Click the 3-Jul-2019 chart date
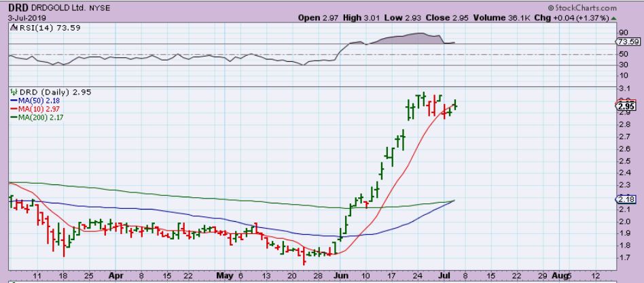Viewport: 644px width, 283px height. 26,18
